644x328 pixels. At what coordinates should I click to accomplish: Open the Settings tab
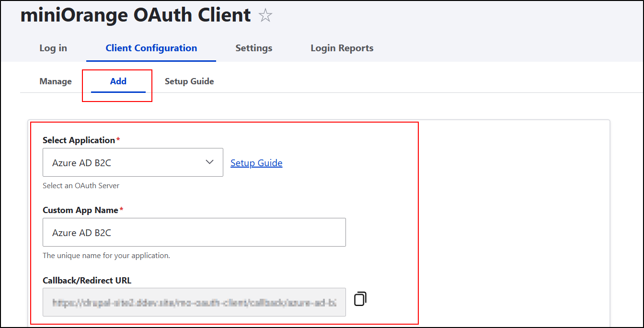point(254,48)
